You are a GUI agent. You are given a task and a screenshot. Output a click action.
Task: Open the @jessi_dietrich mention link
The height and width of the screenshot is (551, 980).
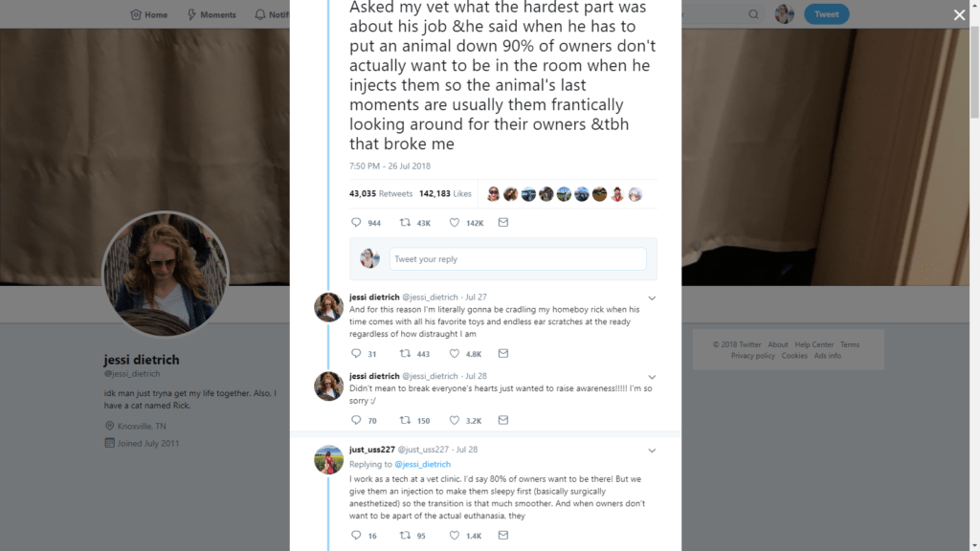click(422, 464)
